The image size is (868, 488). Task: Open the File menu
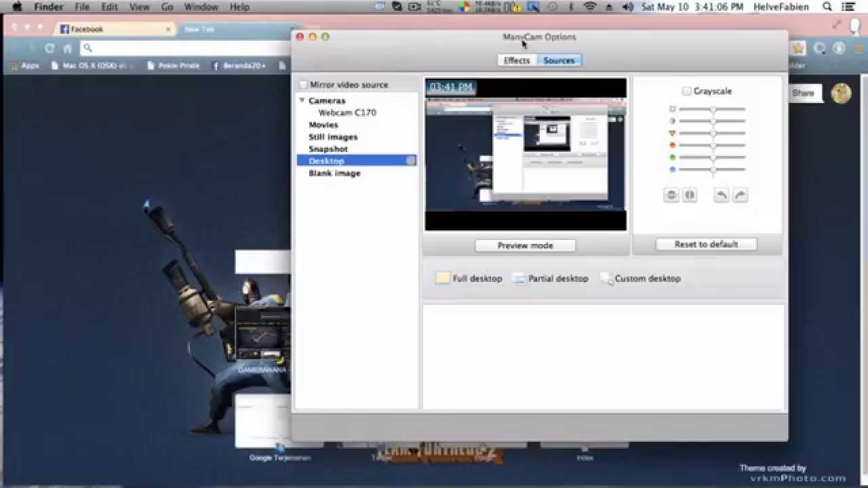pos(82,7)
